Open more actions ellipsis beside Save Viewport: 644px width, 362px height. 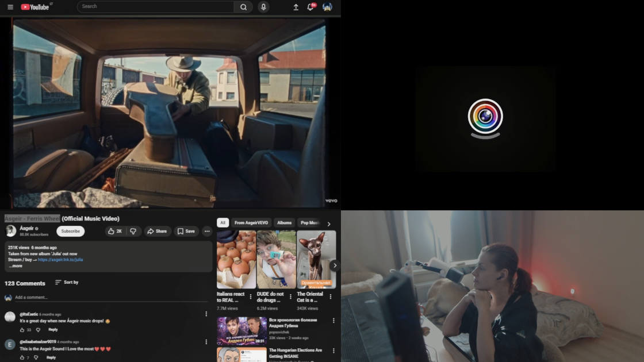[x=207, y=231]
